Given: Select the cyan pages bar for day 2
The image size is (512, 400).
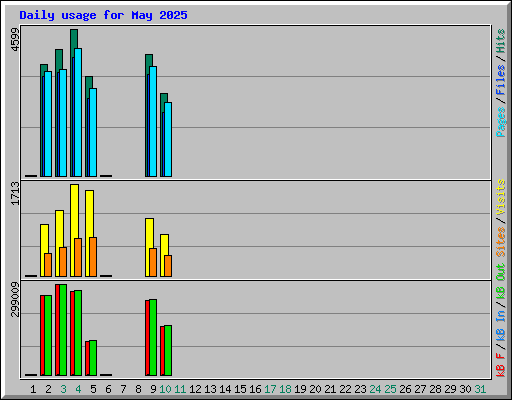Looking at the screenshot, I should 48,124.
